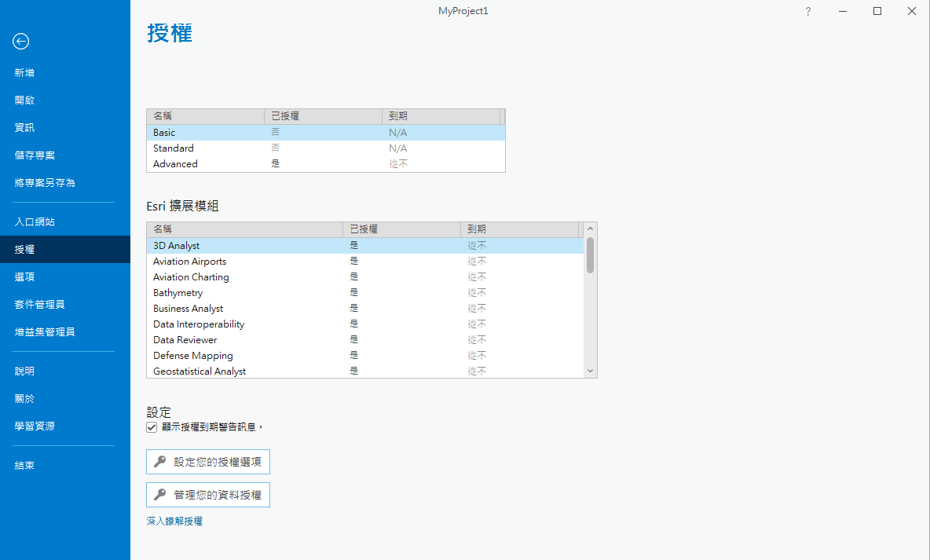The height and width of the screenshot is (560, 930).
Task: Click the extensions list scroll-down arrow
Action: pos(590,371)
